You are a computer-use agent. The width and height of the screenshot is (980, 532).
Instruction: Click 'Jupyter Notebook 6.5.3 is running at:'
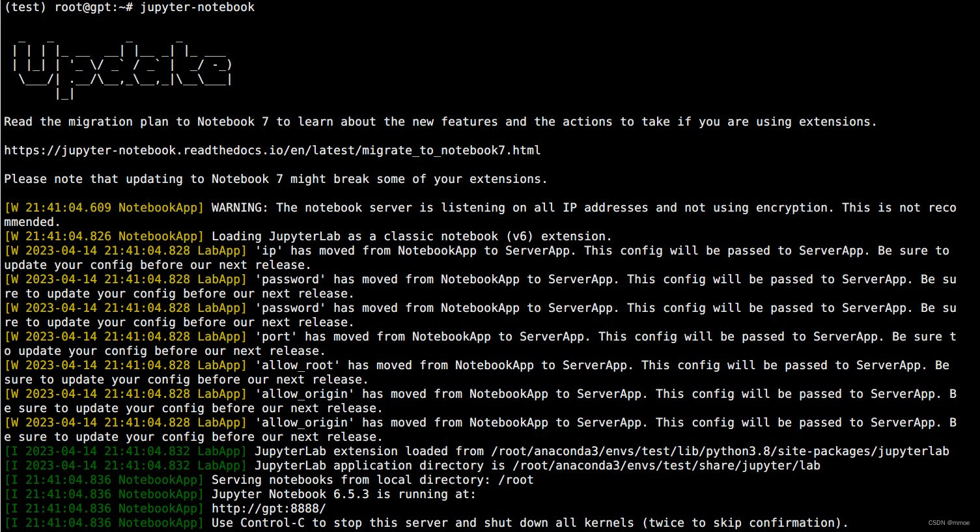[344, 494]
